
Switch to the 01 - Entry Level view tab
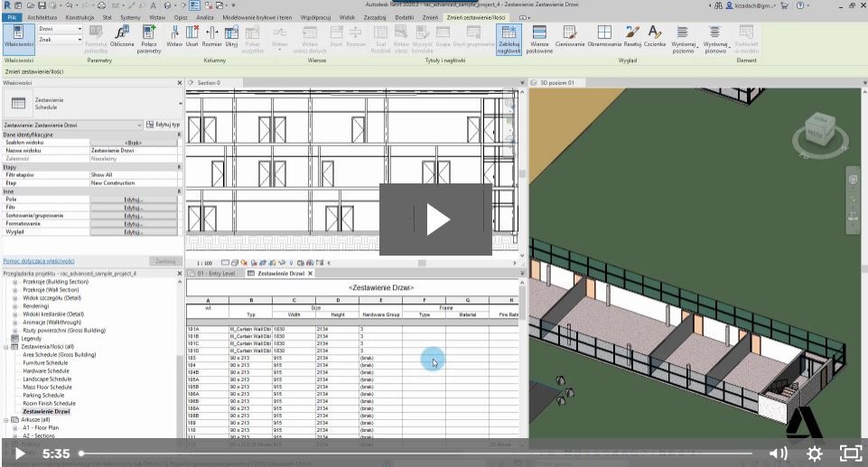tap(215, 274)
